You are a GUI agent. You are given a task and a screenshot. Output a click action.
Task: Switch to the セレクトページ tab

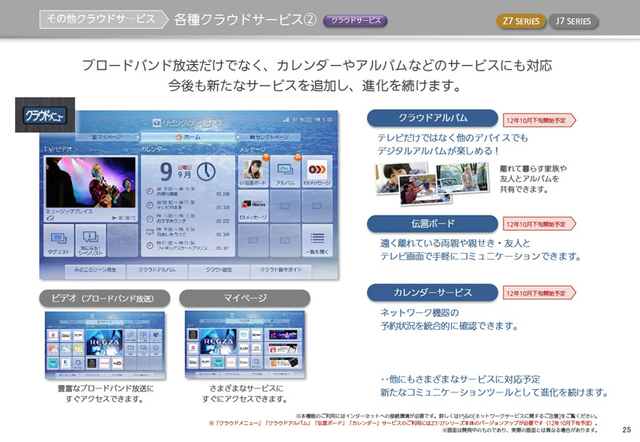[269, 138]
